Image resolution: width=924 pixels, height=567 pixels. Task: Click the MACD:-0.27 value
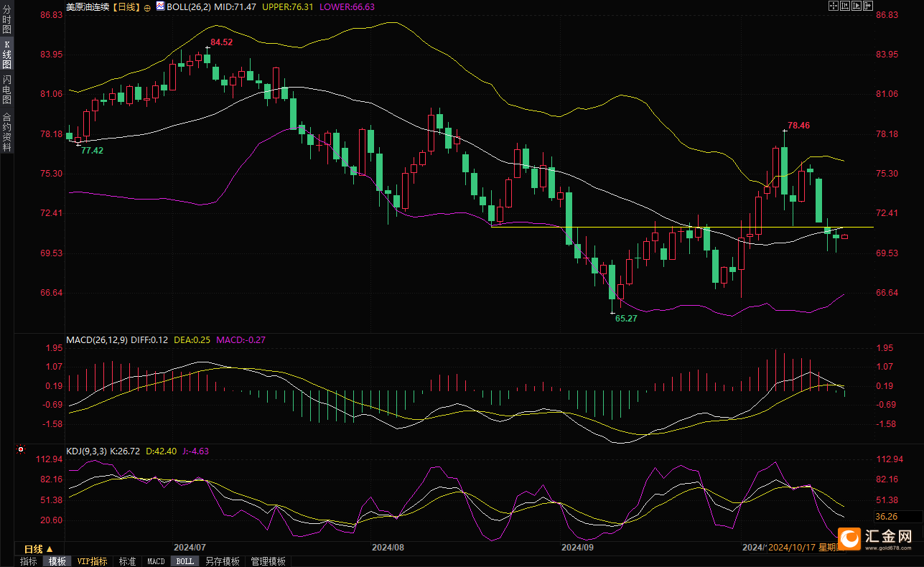click(241, 339)
